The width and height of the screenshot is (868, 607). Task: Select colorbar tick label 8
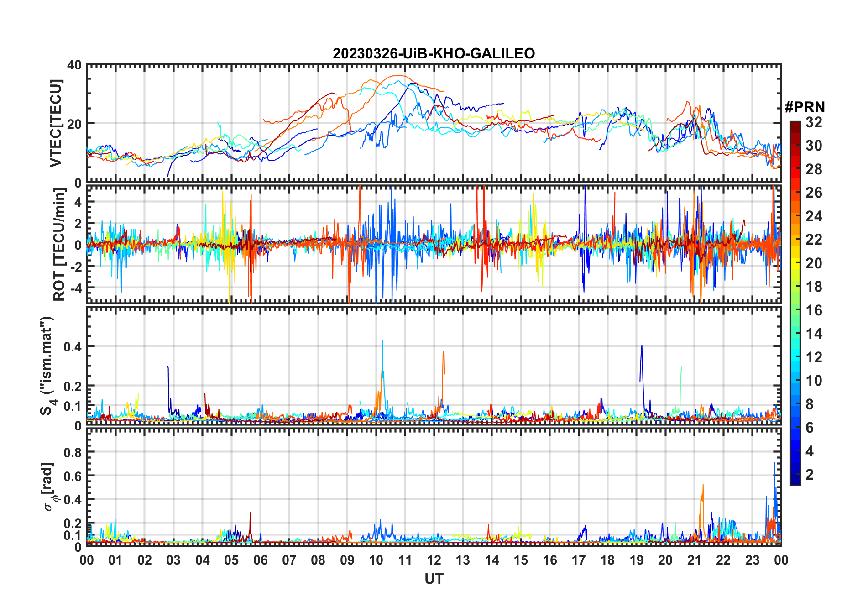pyautogui.click(x=810, y=404)
